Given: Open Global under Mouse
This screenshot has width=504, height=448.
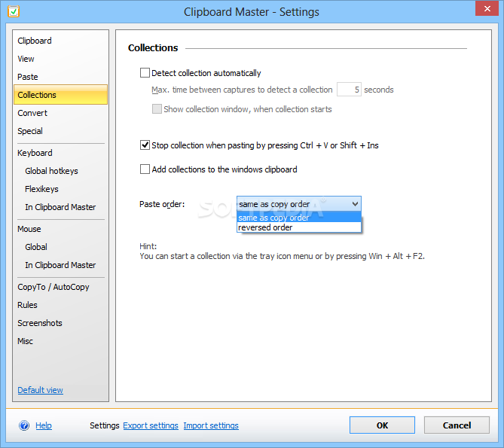Looking at the screenshot, I should click(x=36, y=247).
